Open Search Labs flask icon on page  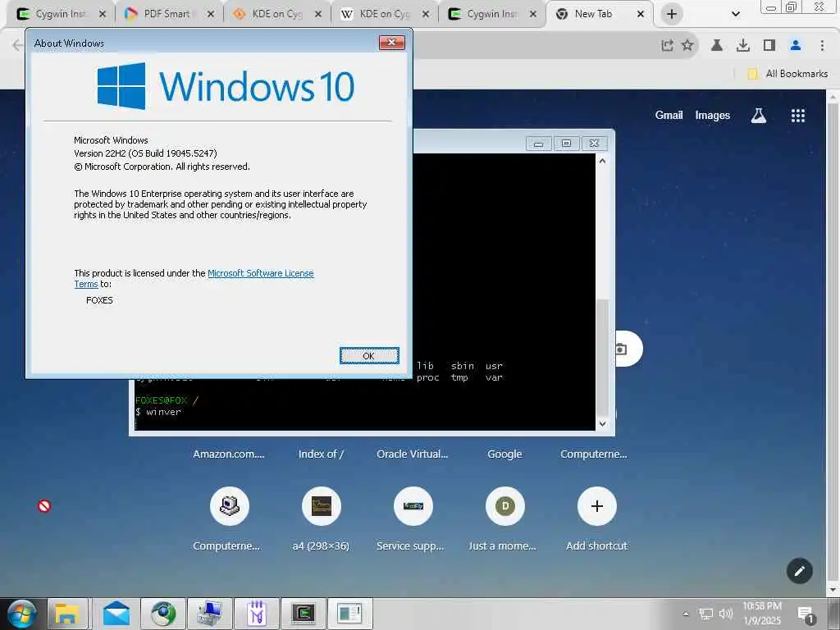coord(759,115)
